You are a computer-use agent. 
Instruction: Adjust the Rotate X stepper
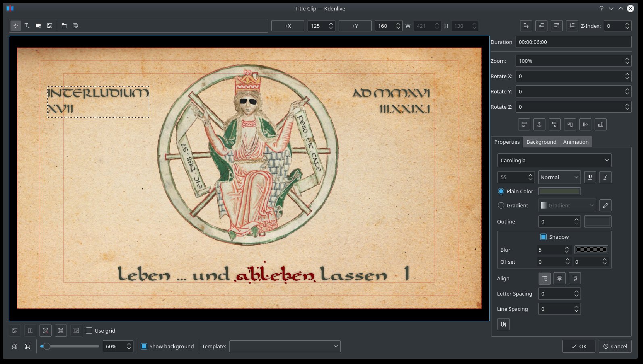click(x=573, y=76)
